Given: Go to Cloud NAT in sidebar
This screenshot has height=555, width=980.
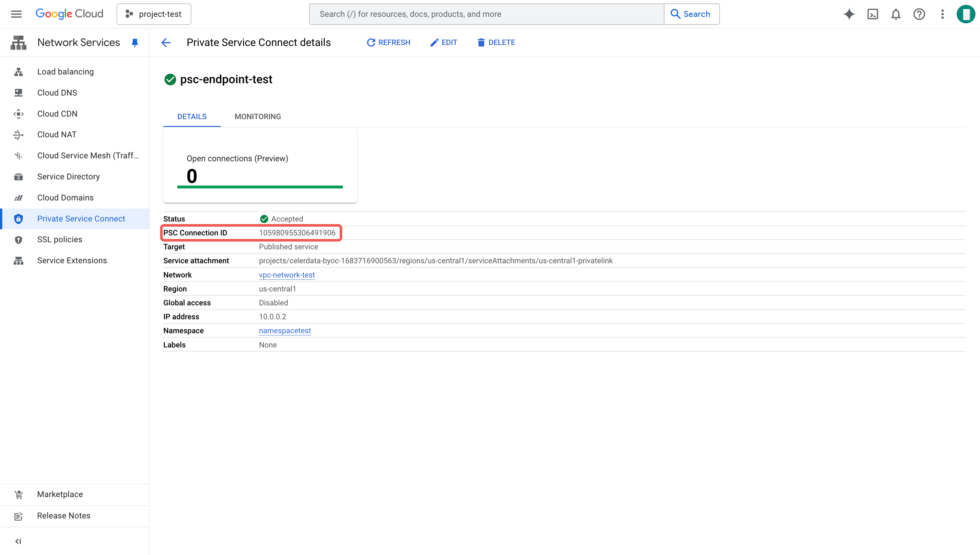Looking at the screenshot, I should [57, 135].
